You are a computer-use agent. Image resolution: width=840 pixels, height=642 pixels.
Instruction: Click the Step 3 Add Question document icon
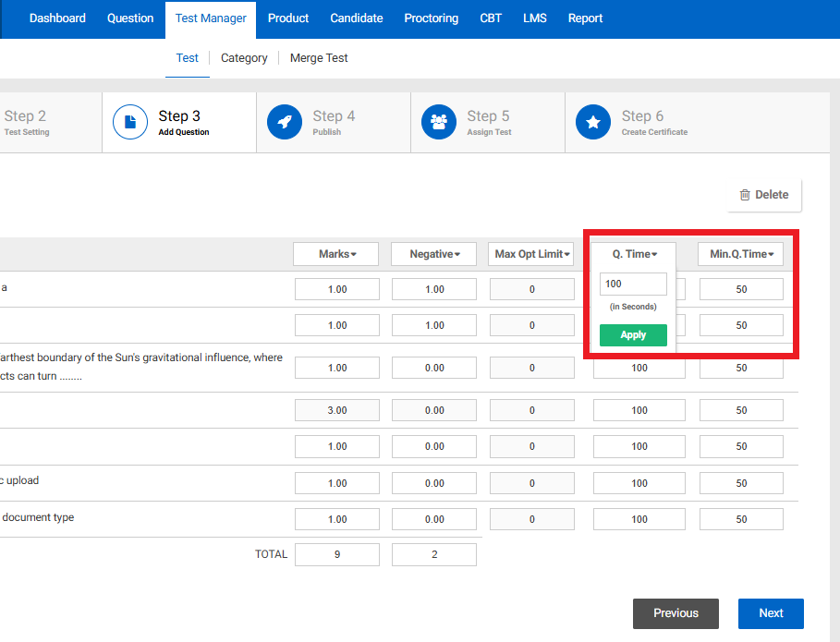(130, 122)
